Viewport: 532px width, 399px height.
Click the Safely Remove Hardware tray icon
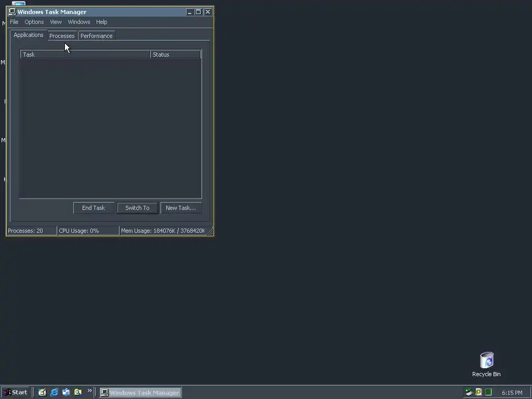click(x=469, y=392)
